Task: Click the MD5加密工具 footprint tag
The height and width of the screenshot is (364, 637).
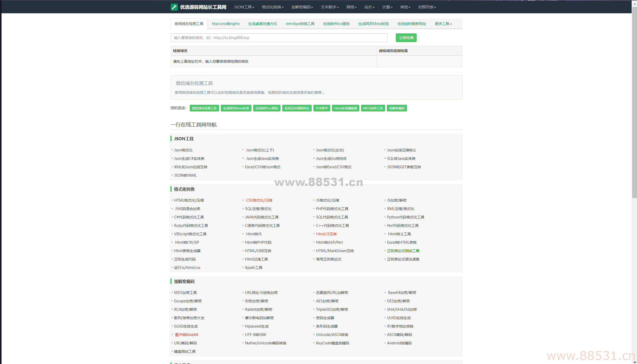Action: point(373,108)
